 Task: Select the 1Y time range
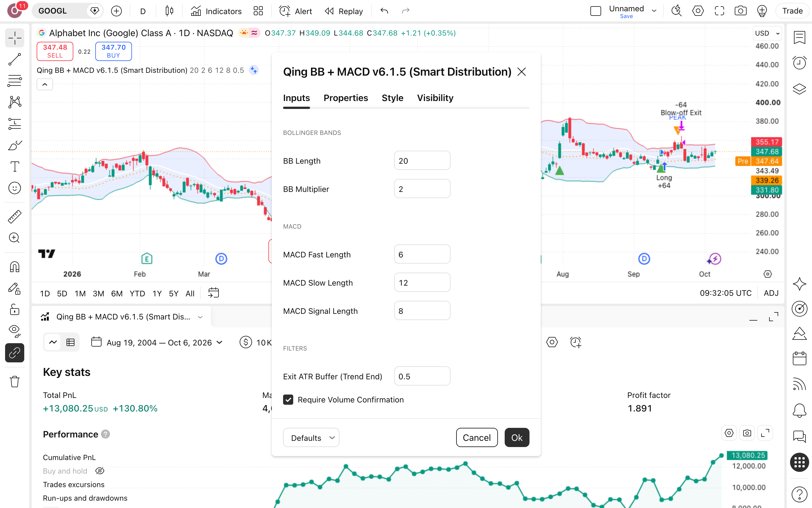tap(157, 293)
